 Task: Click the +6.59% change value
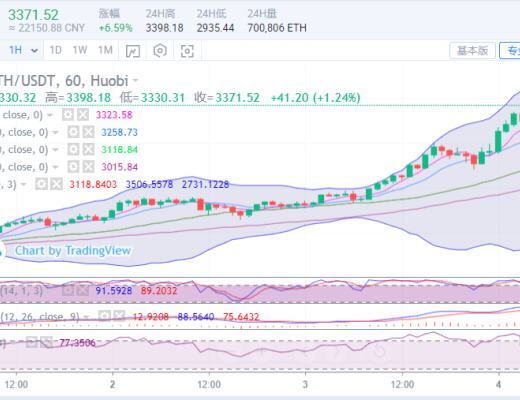pos(116,28)
